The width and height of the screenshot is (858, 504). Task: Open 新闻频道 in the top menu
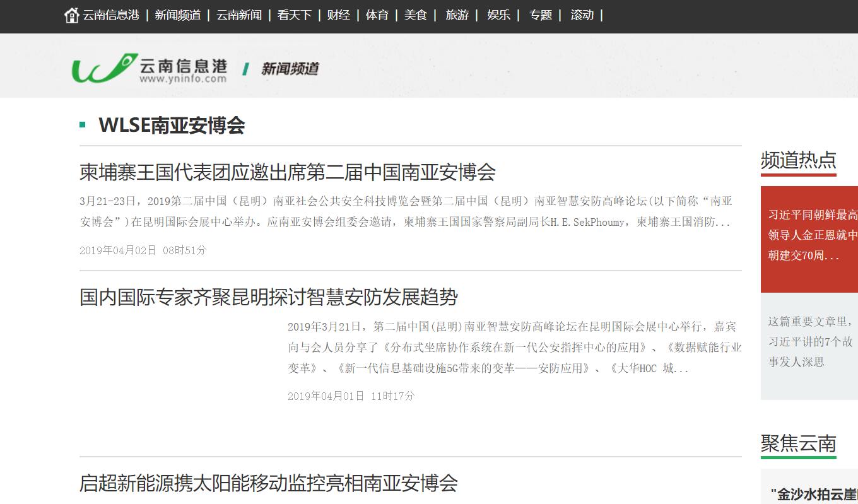pos(177,15)
